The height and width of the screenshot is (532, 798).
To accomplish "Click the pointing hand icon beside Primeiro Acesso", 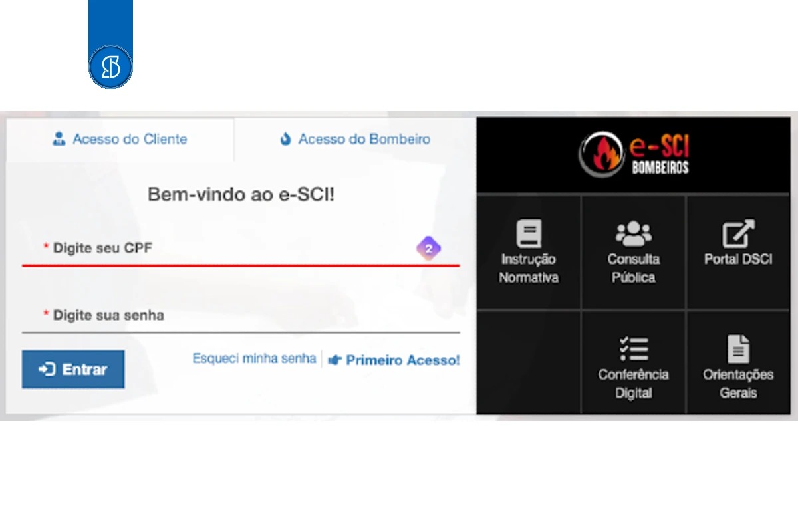I will pyautogui.click(x=334, y=360).
